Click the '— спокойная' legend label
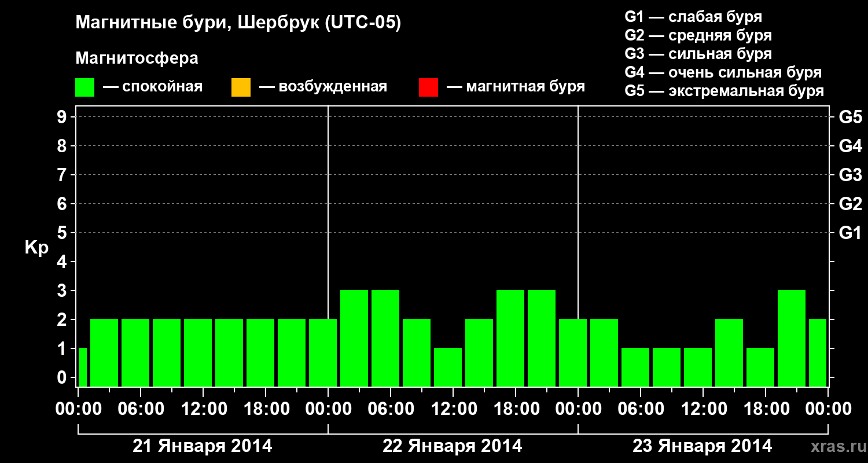 pyautogui.click(x=153, y=87)
